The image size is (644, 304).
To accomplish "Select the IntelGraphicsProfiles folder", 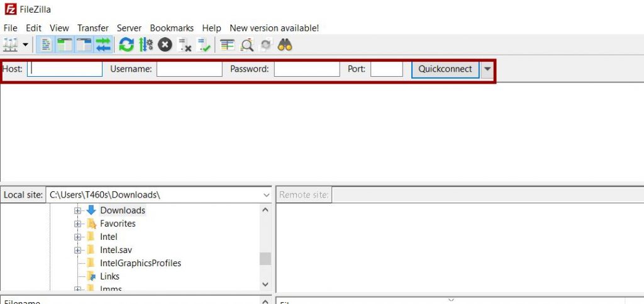I will 140,263.
